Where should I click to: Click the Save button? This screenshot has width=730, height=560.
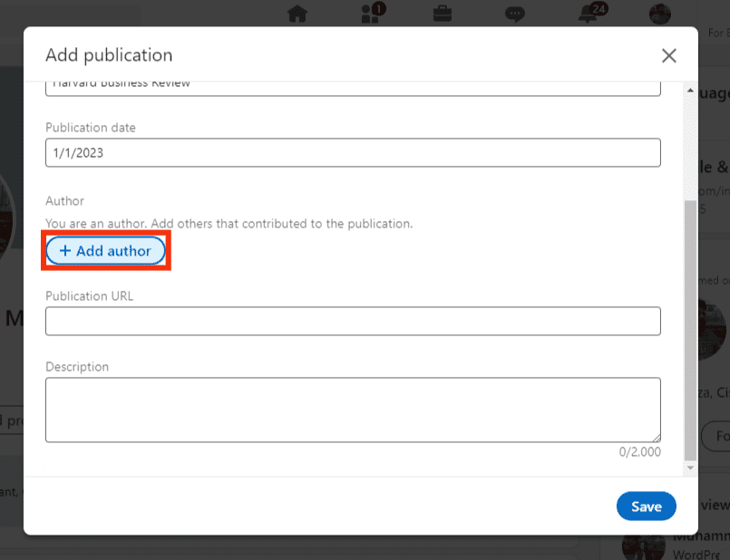[647, 506]
